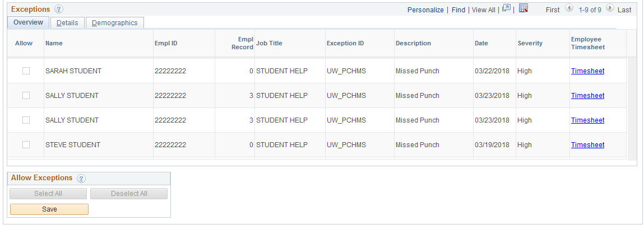Screen dimensions: 644x225
Task: Go to previous rows arrow icon
Action: [569, 8]
